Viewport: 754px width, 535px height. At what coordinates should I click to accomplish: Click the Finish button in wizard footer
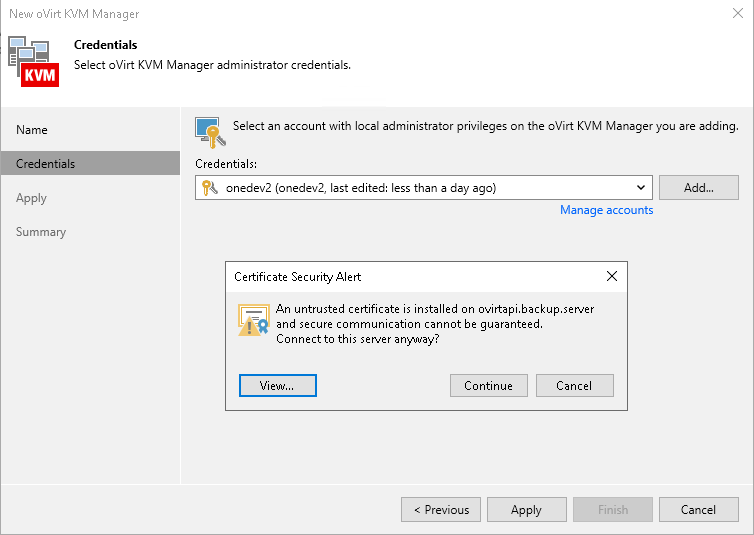click(x=612, y=510)
